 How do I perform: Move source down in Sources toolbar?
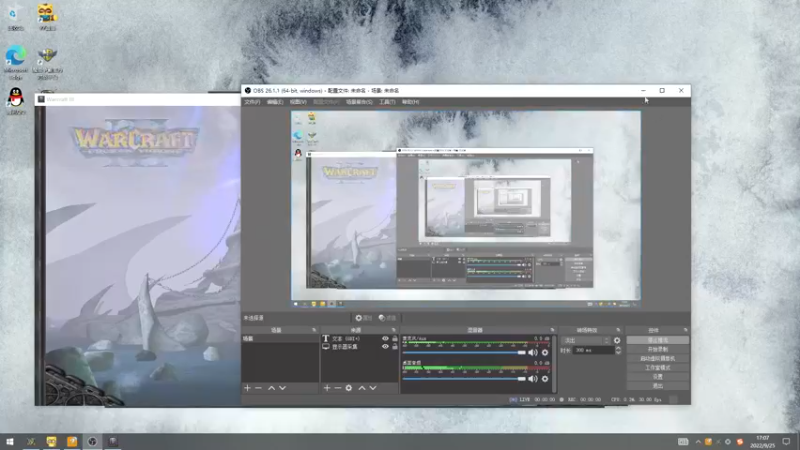(373, 388)
